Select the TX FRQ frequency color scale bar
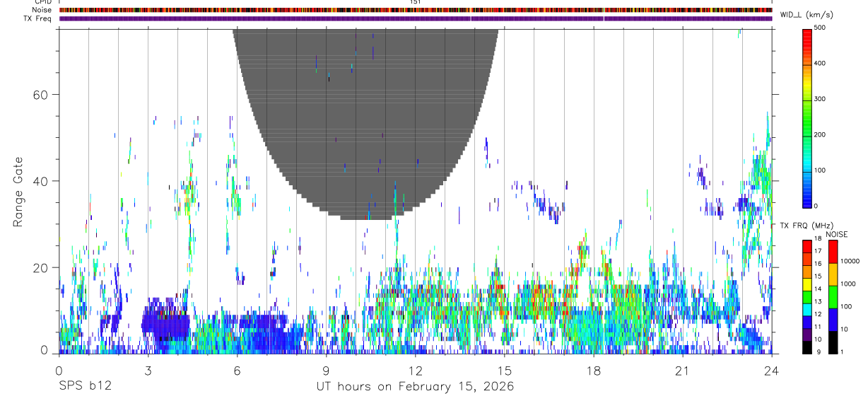Viewport: 868px width, 401px height. point(807,296)
